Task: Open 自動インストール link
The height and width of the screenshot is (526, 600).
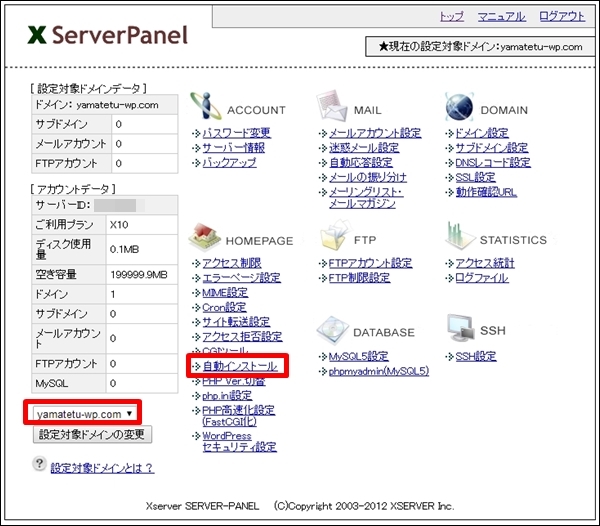Action: pyautogui.click(x=240, y=366)
